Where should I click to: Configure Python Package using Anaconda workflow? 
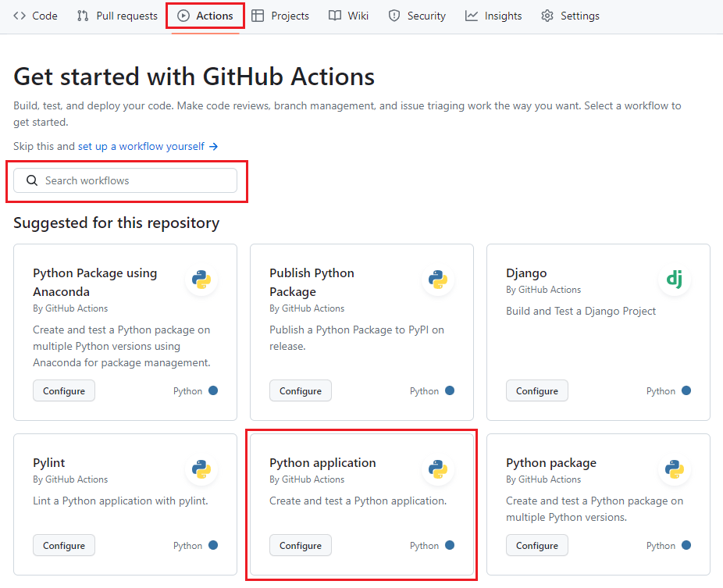tap(64, 390)
